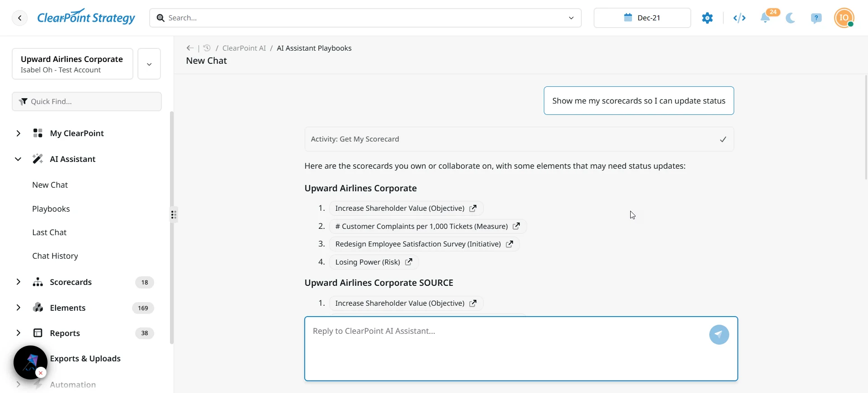Open New Chat in sidebar
This screenshot has height=393, width=868.
pyautogui.click(x=50, y=185)
